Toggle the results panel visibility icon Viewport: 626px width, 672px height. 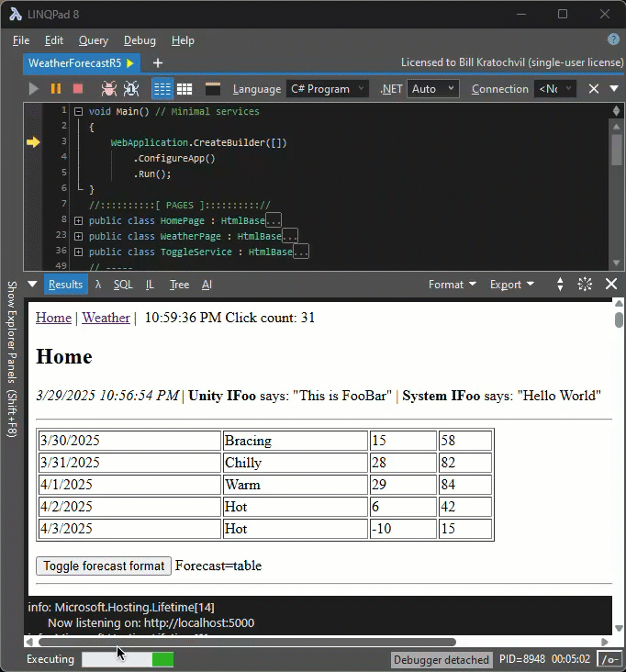coord(213,89)
